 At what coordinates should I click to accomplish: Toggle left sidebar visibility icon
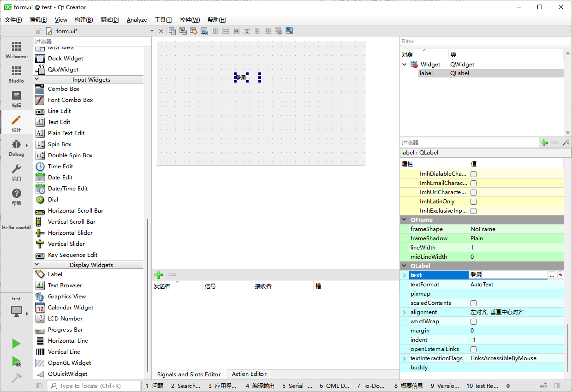pyautogui.click(x=39, y=386)
